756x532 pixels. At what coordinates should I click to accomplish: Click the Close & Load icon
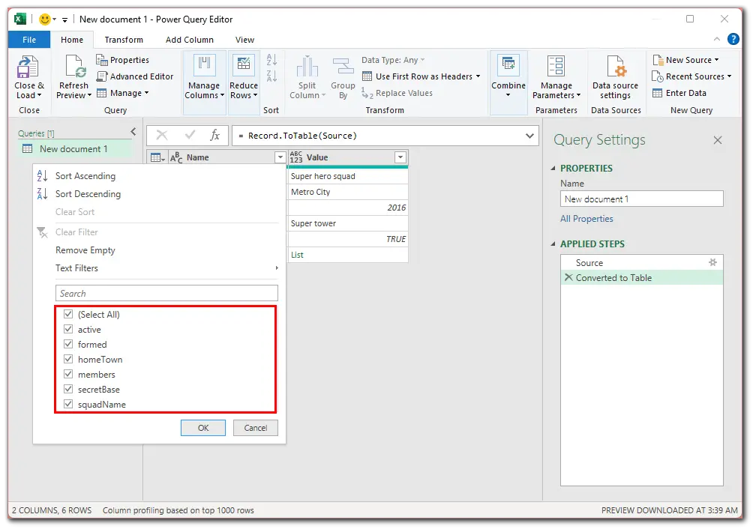[x=28, y=67]
